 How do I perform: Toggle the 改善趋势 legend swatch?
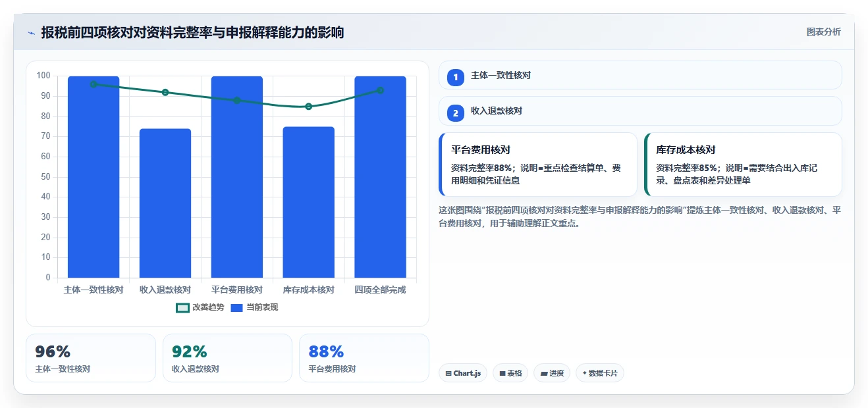tap(182, 307)
